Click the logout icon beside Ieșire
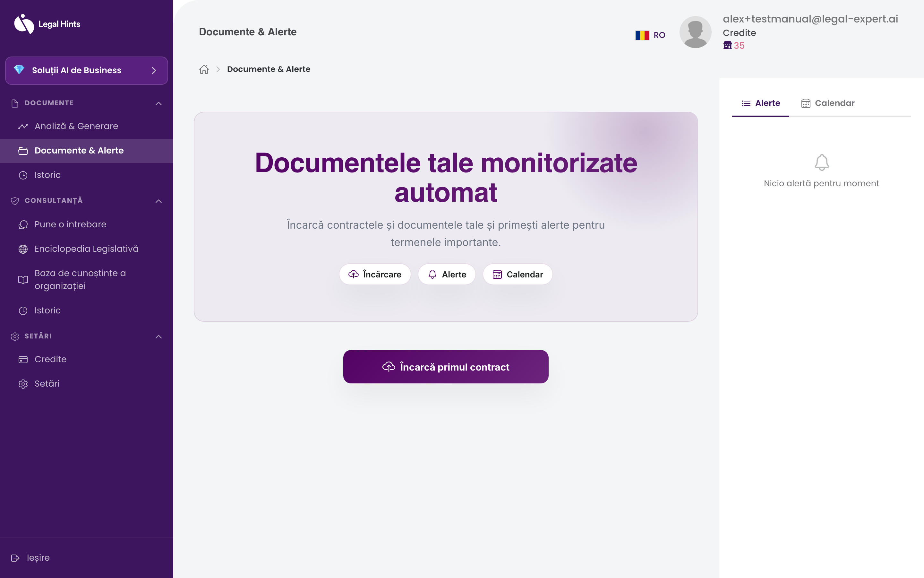Viewport: 924px width, 578px height. coord(15,558)
